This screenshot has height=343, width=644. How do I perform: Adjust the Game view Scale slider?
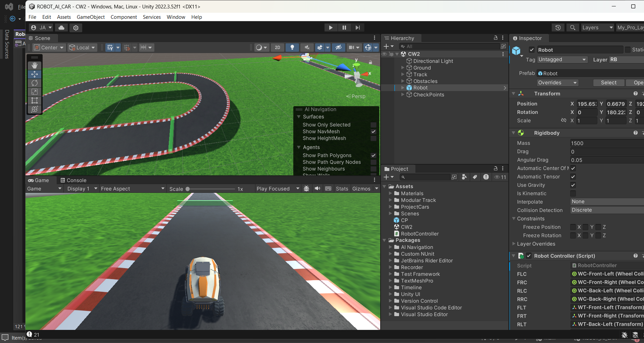(x=188, y=189)
